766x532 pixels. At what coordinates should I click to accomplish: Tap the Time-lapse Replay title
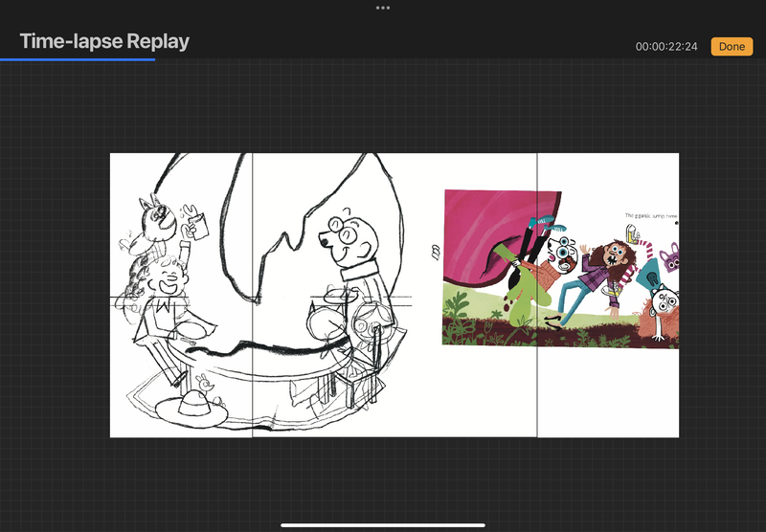(x=104, y=41)
